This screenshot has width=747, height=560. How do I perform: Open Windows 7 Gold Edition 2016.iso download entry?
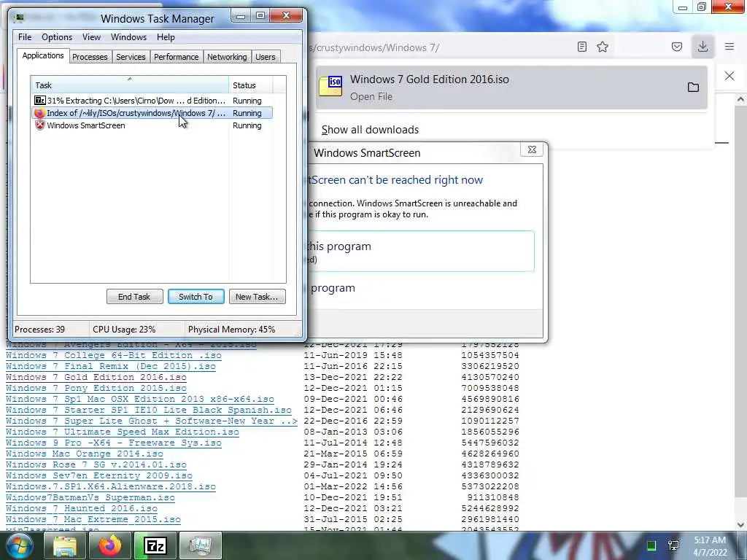511,87
